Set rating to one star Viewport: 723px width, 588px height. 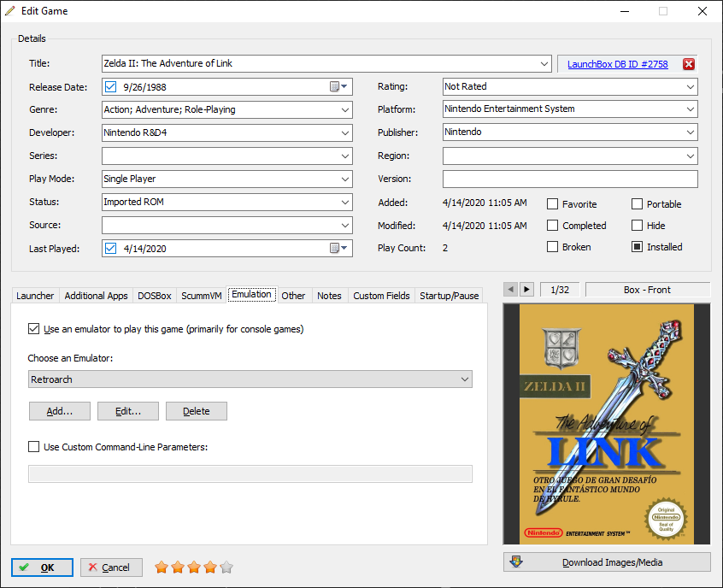(x=162, y=567)
